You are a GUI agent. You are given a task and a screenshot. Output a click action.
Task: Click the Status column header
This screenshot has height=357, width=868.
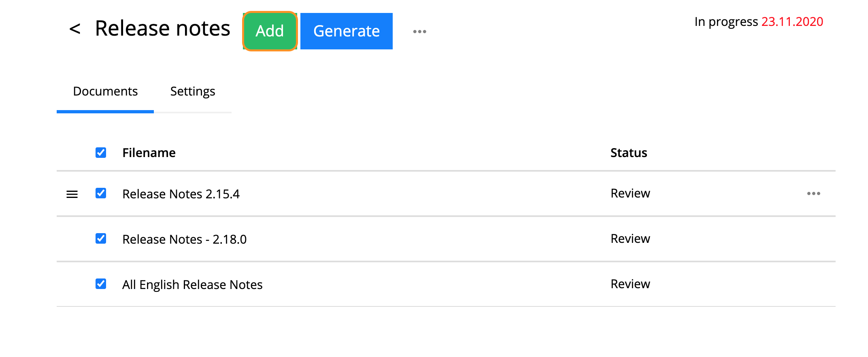pos(629,153)
